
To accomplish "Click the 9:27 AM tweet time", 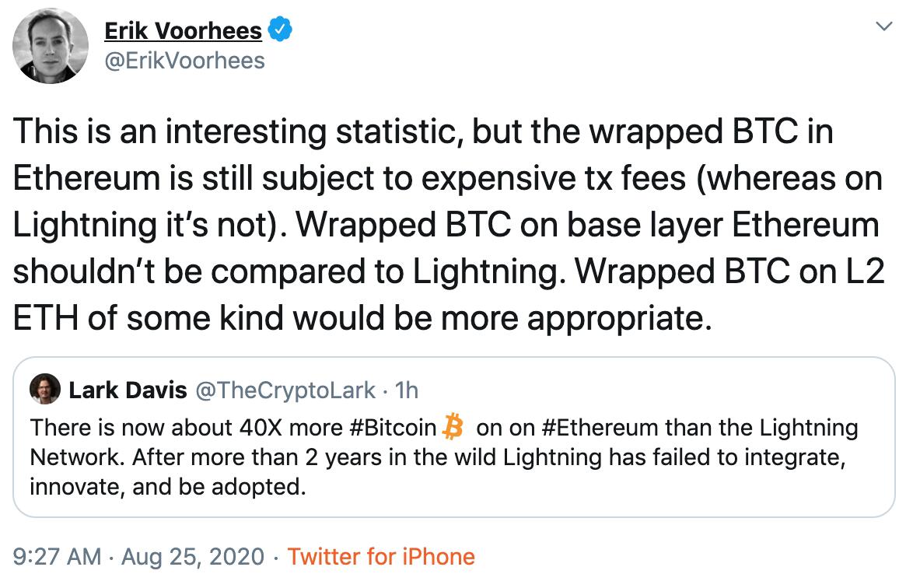I will click(57, 557).
